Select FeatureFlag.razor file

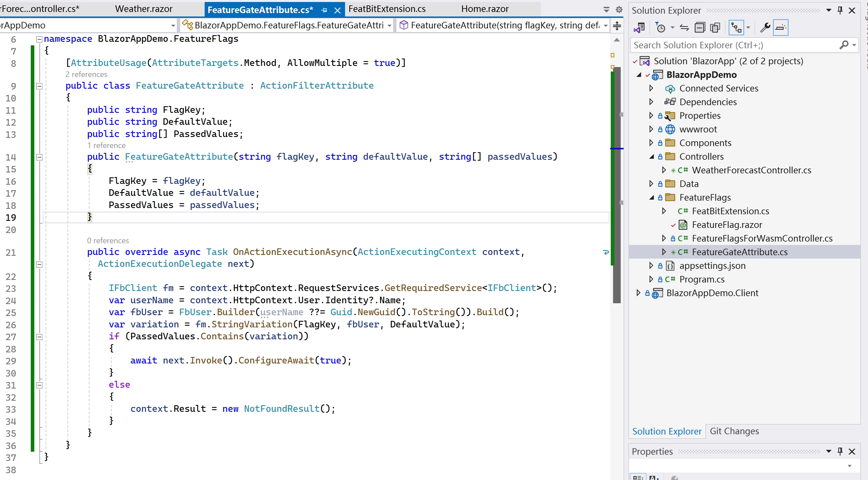[726, 225]
